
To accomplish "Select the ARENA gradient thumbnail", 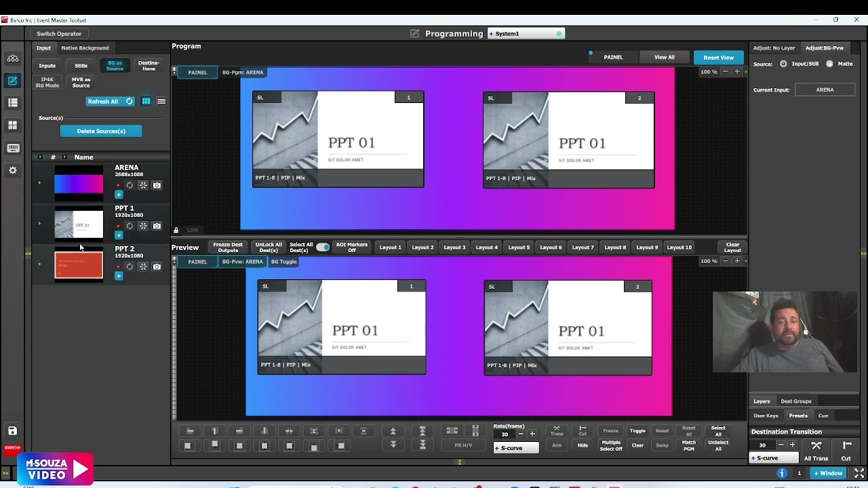I will 79,183.
